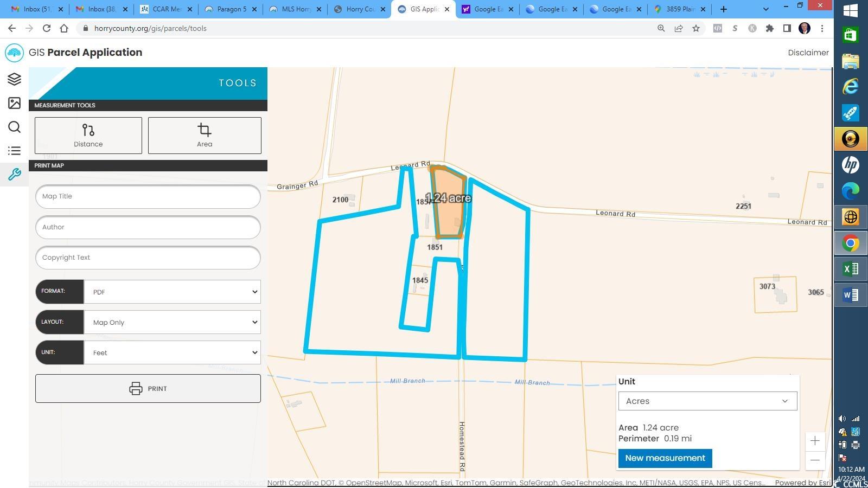Screen dimensions: 868x488
Task: Switch to the Paragon 5 tab
Action: click(x=229, y=9)
